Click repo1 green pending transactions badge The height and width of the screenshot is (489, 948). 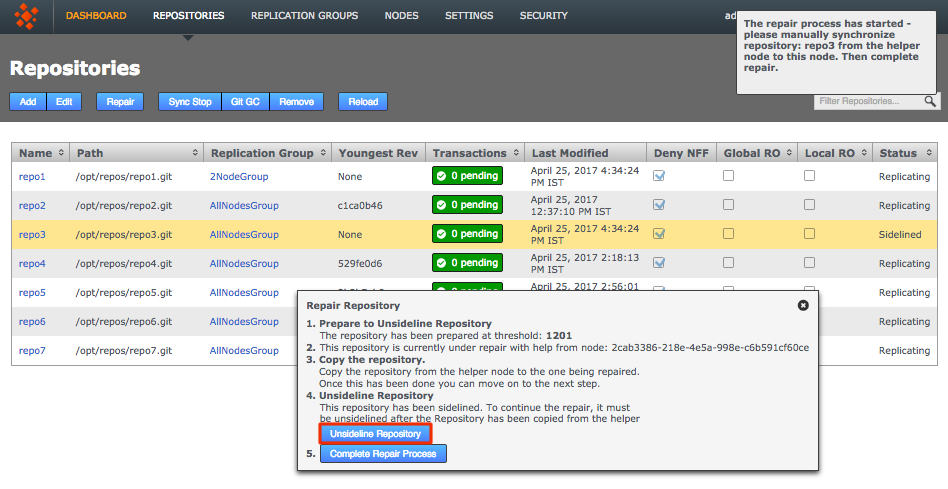click(x=466, y=176)
